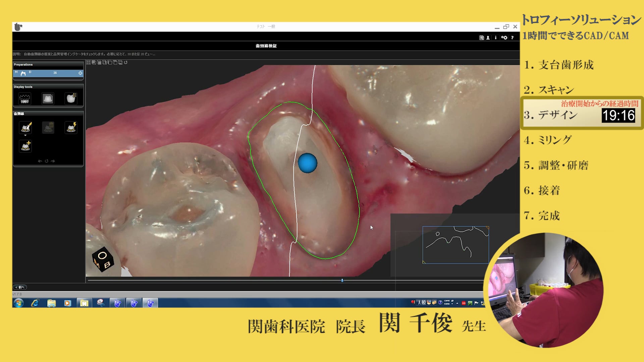Click the add margin line plus icon
This screenshot has width=644, height=362.
(25, 146)
